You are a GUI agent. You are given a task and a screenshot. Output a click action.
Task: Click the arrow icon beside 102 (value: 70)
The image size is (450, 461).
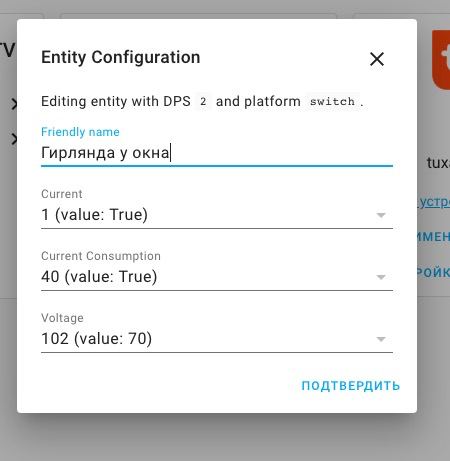pos(381,339)
